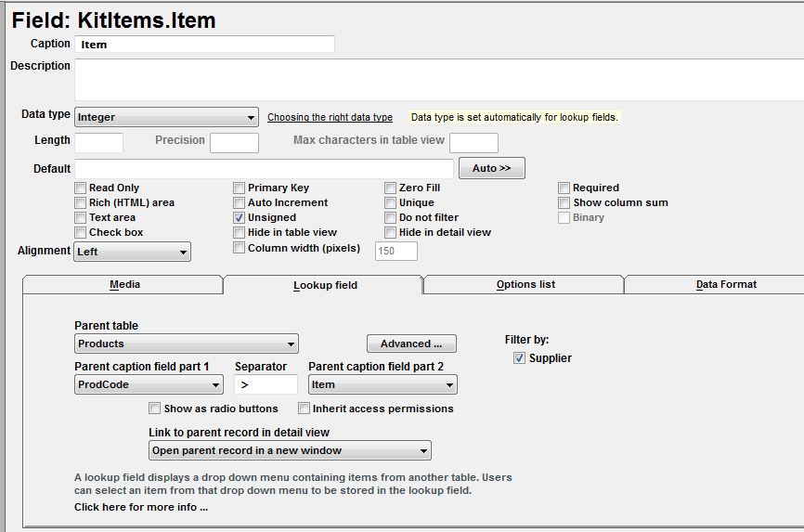Click the Caption input field
This screenshot has height=532, width=804.
(x=204, y=45)
